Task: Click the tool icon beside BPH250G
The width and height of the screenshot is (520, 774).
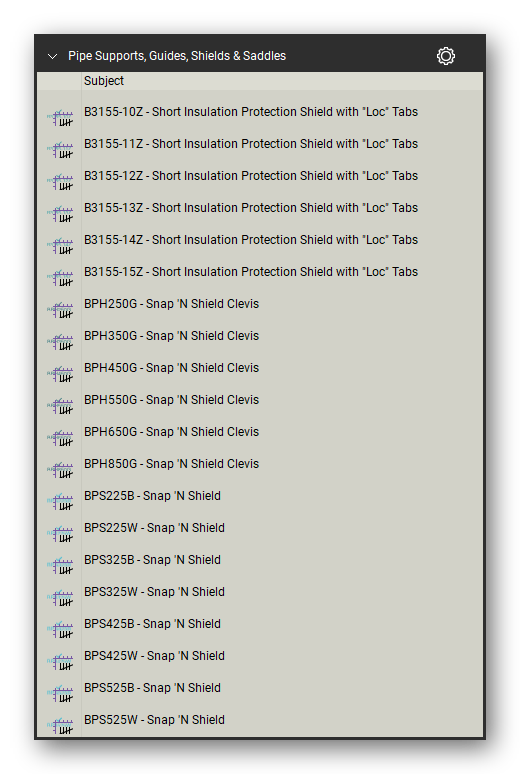Action: pyautogui.click(x=60, y=310)
